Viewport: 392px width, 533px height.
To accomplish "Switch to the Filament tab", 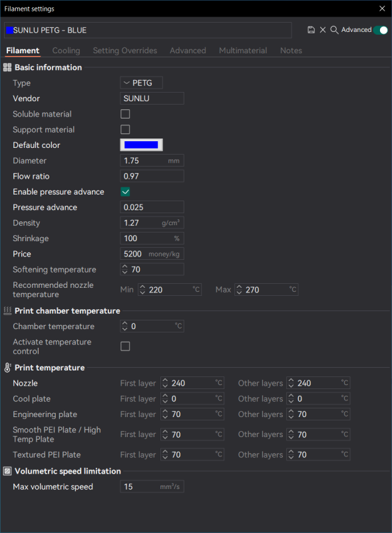I will click(x=23, y=51).
